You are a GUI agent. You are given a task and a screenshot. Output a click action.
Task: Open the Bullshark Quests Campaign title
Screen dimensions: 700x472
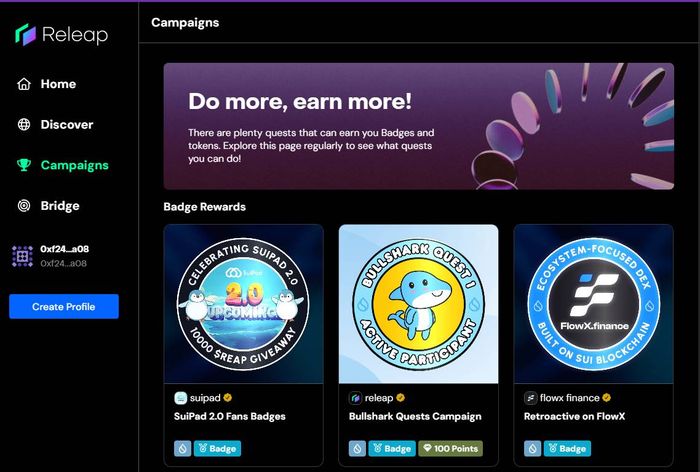pos(415,416)
